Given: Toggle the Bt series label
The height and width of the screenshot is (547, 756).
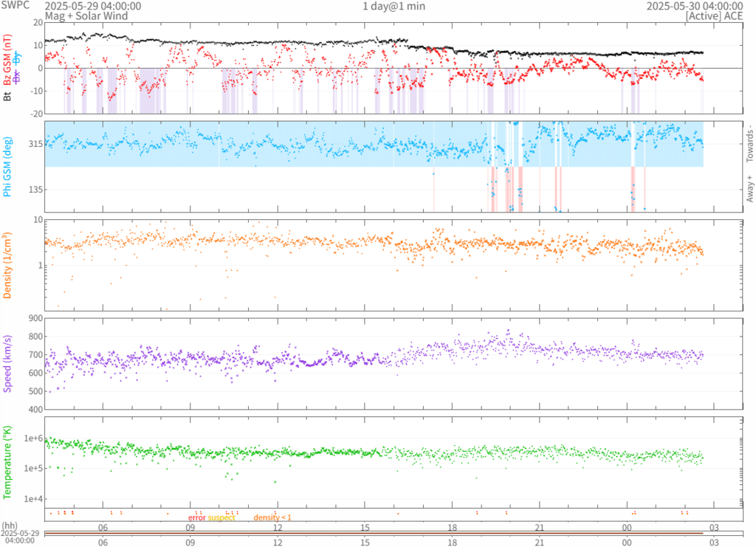Looking at the screenshot, I should click(7, 96).
